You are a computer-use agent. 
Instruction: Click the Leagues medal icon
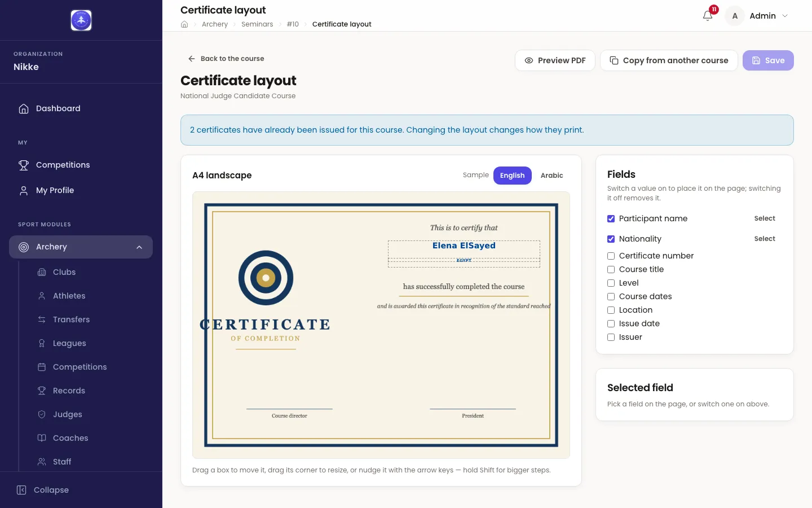pos(42,343)
